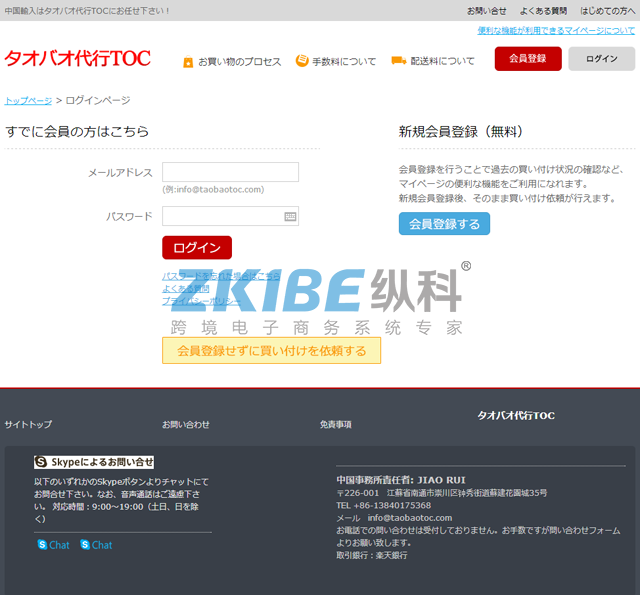Open the パスワードを忘れた場合はこちら link

pos(221,276)
